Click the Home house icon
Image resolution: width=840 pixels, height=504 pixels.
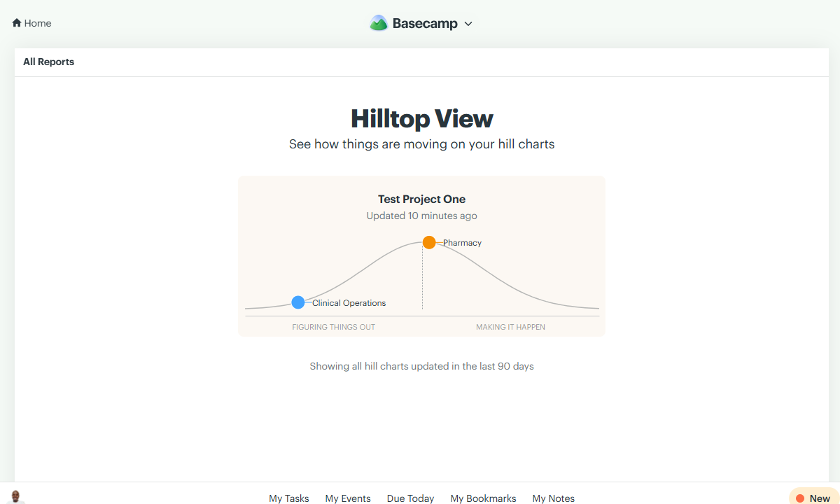point(17,23)
